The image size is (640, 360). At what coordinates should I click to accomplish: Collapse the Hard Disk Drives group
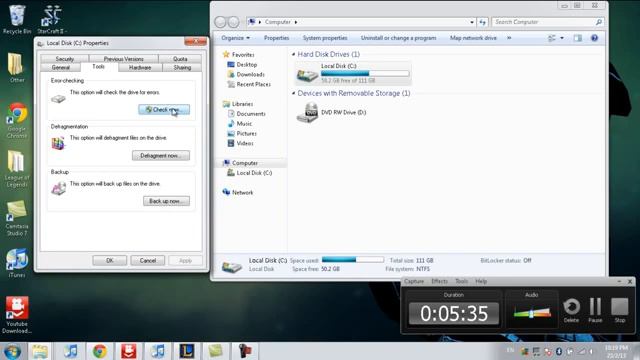[x=293, y=54]
